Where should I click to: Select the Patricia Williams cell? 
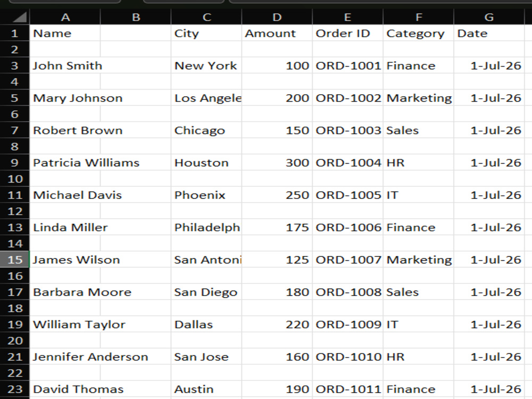click(x=65, y=162)
